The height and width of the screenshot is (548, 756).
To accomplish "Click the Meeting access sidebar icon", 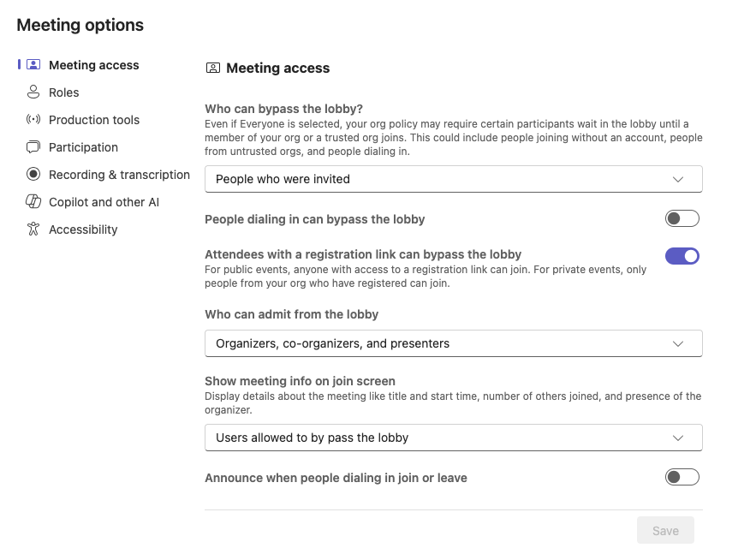I will (33, 65).
